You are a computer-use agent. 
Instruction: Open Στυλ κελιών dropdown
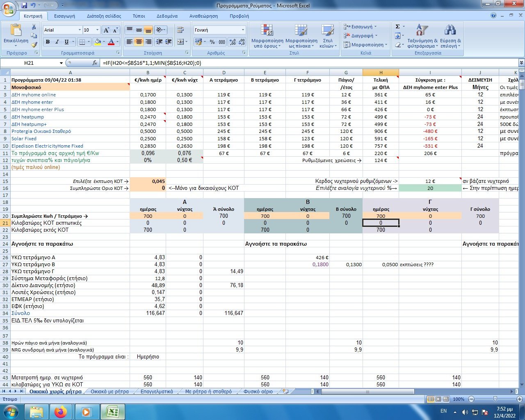click(x=328, y=36)
